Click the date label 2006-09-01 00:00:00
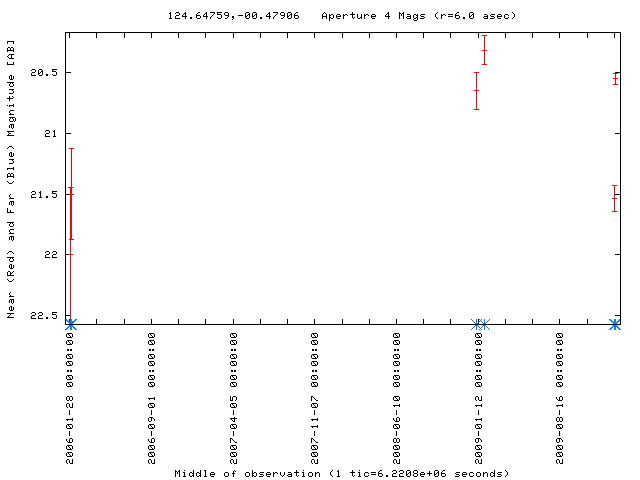The height and width of the screenshot is (480, 640). [151, 398]
